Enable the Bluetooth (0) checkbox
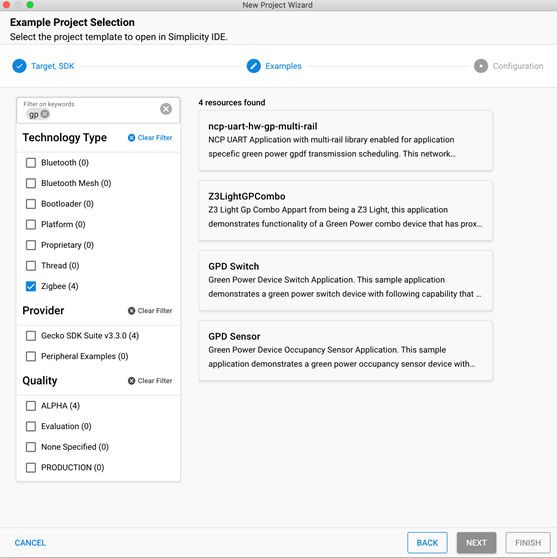The image size is (557, 558). (x=31, y=163)
